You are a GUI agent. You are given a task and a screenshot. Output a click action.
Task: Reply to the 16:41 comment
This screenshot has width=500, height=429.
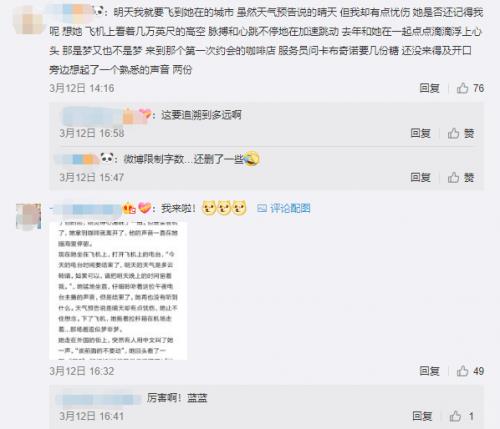(x=422, y=416)
